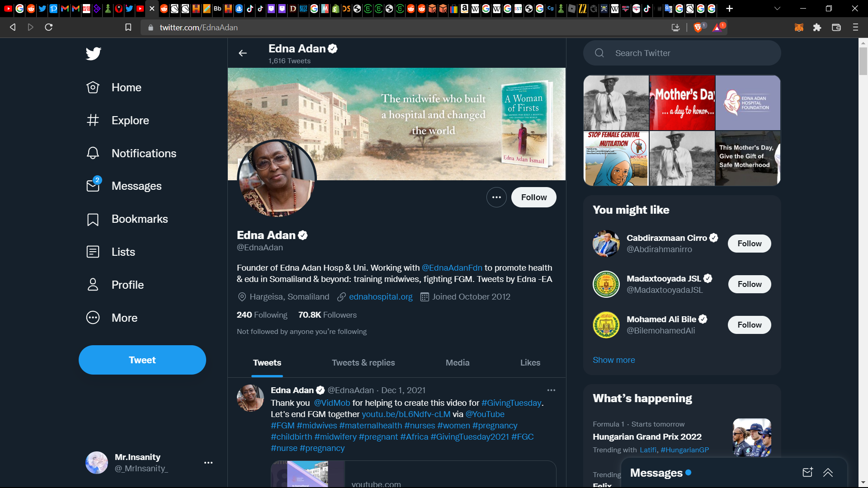Open the More menu in sidebar
The height and width of the screenshot is (488, 868).
pos(112,318)
